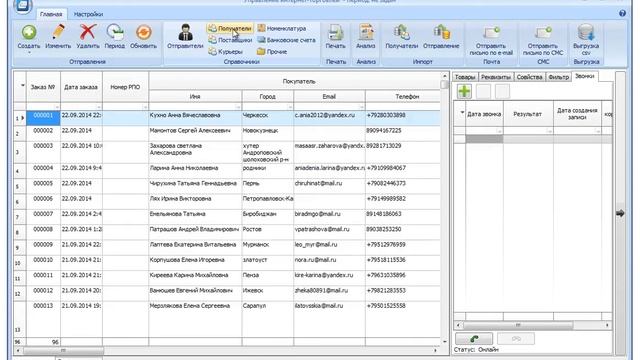Click the application menu orb button

coord(22,6)
